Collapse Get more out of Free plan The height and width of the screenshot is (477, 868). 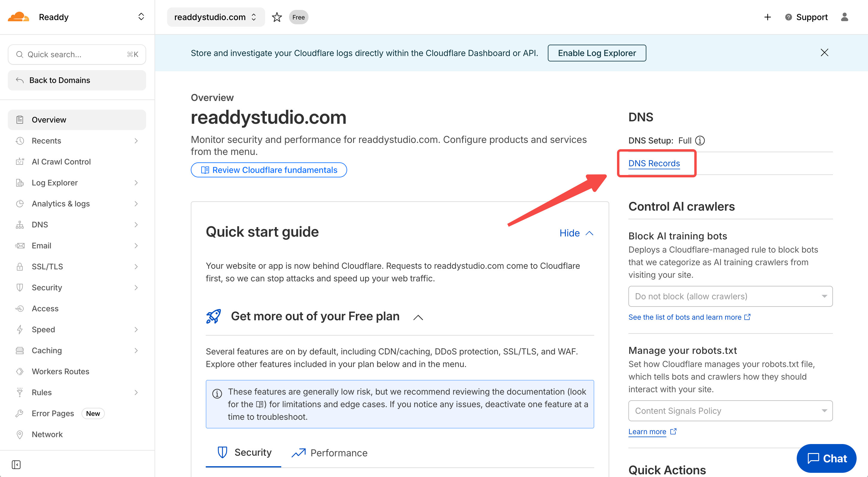[418, 317]
